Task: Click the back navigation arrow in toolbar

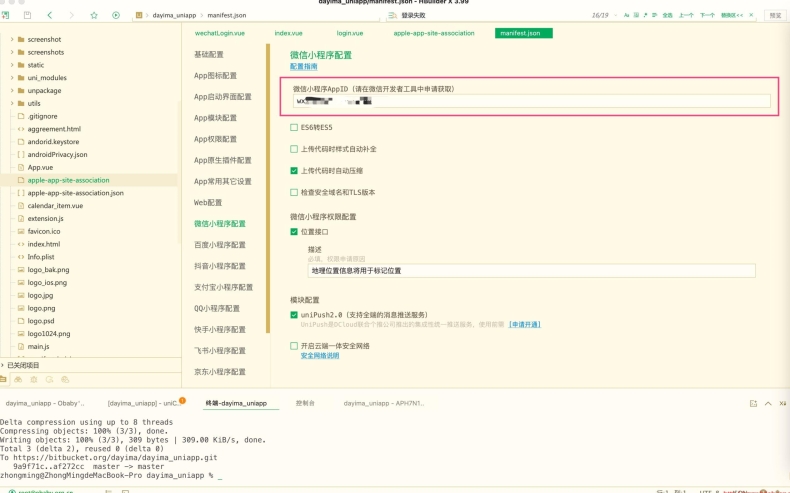Action: (49, 15)
